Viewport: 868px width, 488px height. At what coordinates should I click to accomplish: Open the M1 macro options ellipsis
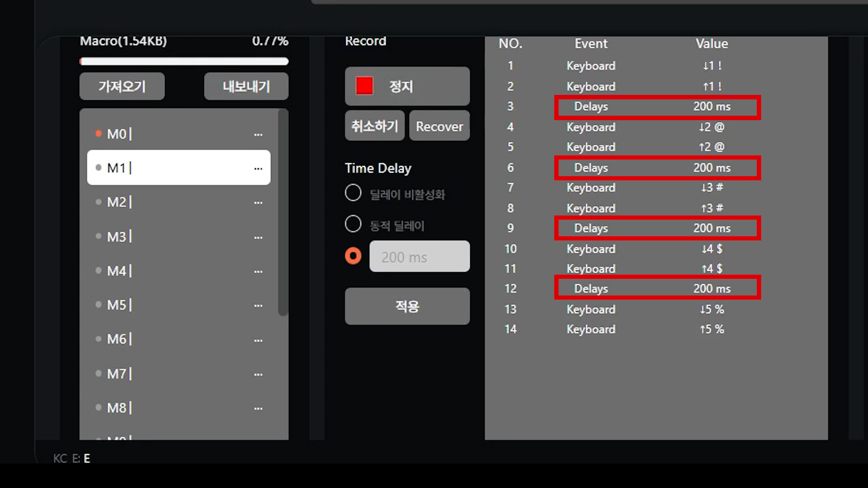(258, 169)
